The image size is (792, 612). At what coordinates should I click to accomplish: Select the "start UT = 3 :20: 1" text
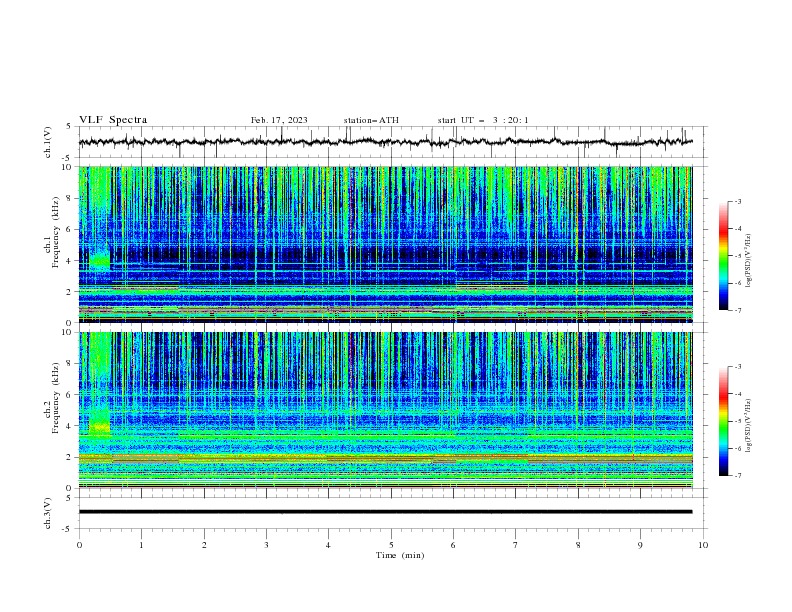tap(483, 120)
